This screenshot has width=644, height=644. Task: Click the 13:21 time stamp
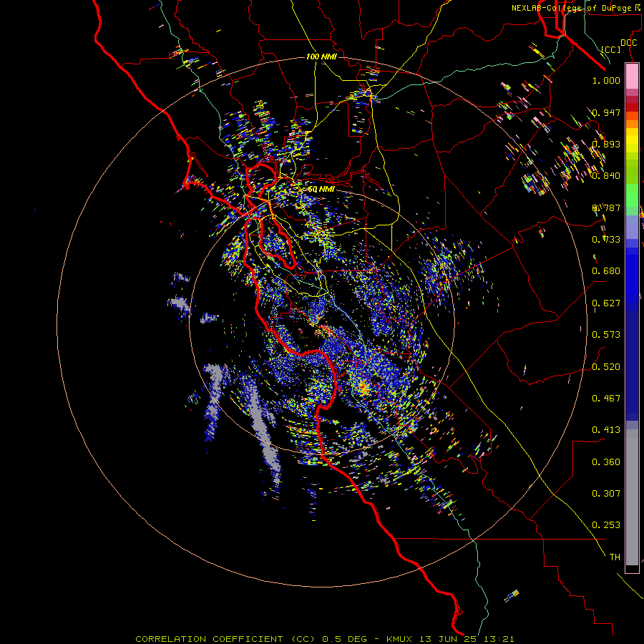coord(499,639)
